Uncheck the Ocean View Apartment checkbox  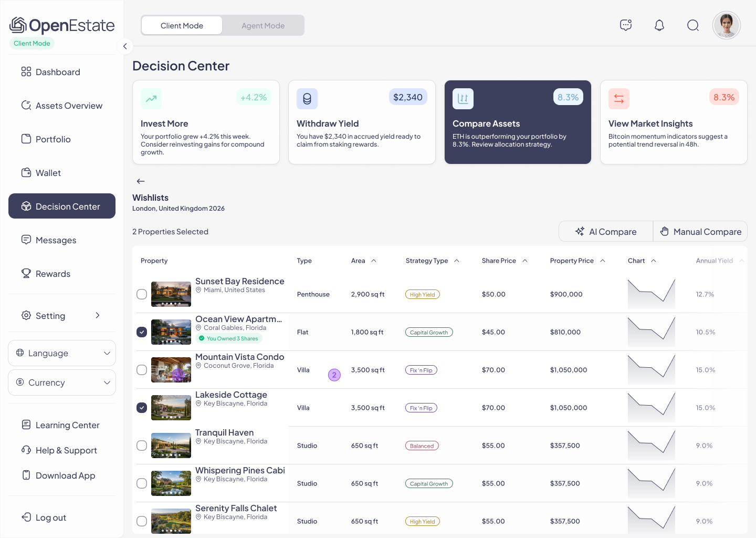click(x=142, y=332)
